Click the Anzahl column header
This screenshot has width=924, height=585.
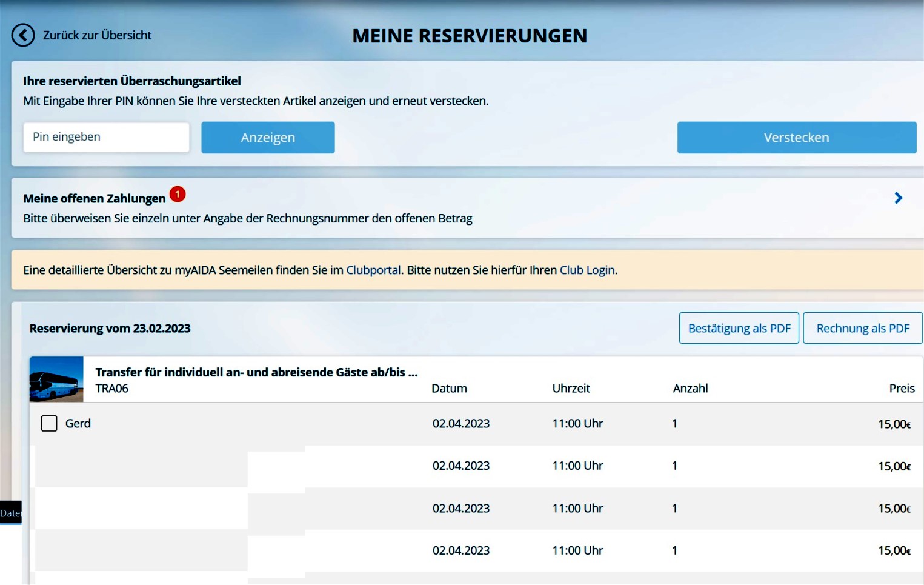click(x=690, y=389)
